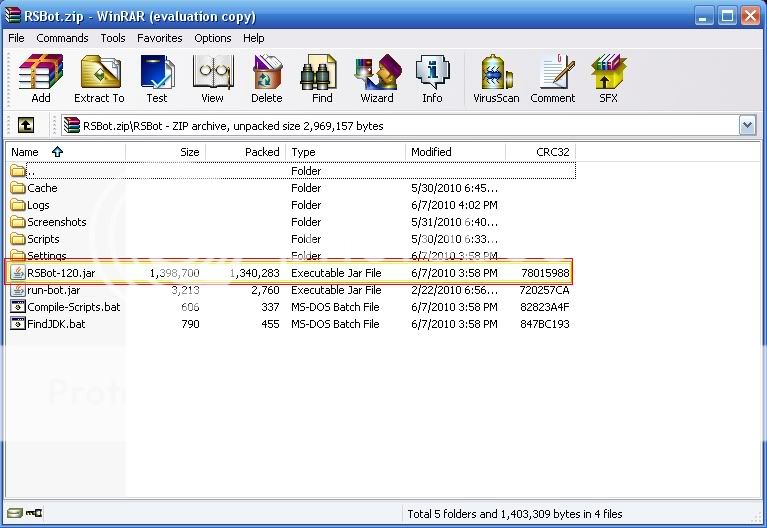Minimize the WinRAR window
Screen dimensions: 767x528
click(x=704, y=16)
